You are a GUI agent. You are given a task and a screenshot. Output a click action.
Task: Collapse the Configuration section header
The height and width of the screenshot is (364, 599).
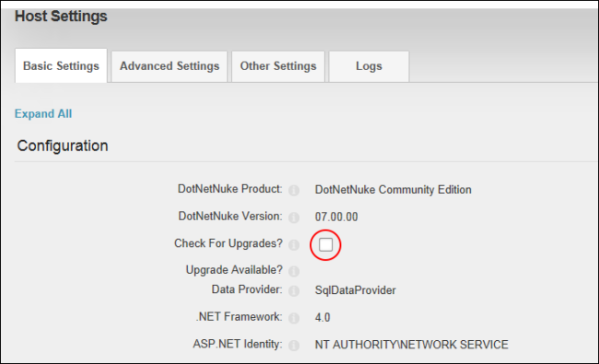coord(63,146)
